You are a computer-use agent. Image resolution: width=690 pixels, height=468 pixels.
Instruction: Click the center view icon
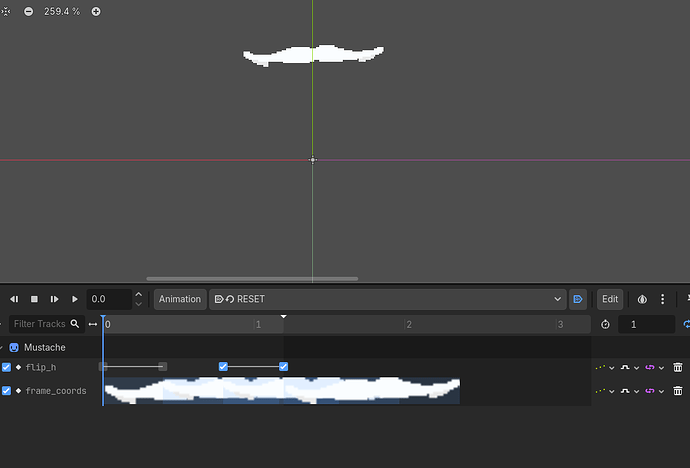5,12
